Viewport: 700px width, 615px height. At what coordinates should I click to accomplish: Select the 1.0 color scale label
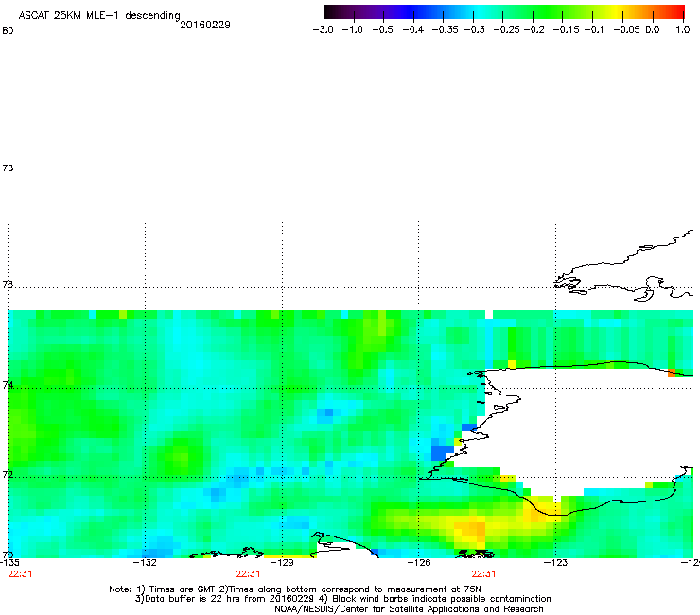(x=683, y=30)
